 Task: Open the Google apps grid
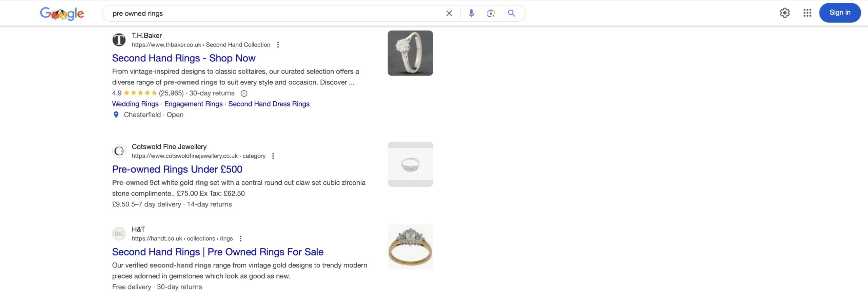coord(807,13)
